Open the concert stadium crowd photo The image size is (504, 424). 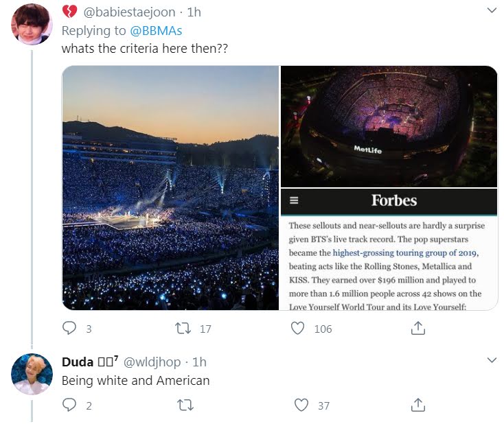tap(170, 187)
